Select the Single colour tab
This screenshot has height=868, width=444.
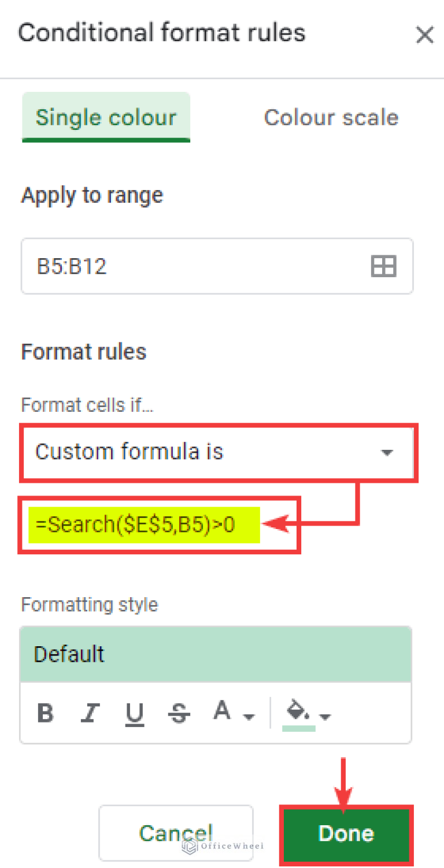106,117
